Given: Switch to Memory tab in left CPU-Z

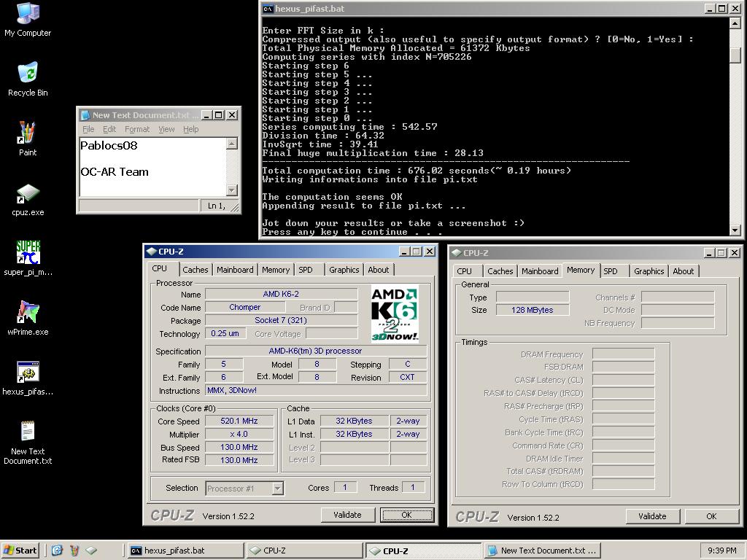Looking at the screenshot, I should tap(276, 270).
